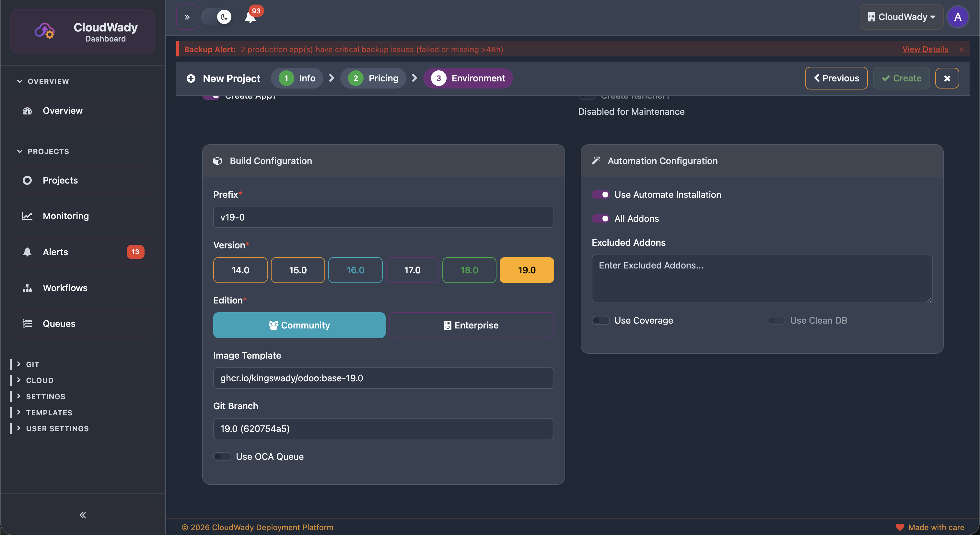This screenshot has width=980, height=535.
Task: Expand the TEMPLATES sidebar section
Action: 49,412
